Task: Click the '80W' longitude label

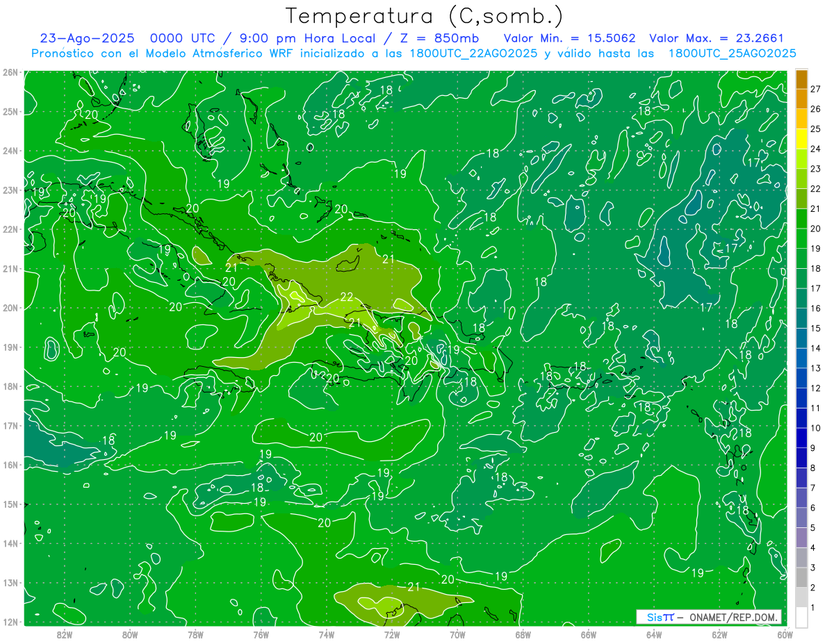Action: click(130, 634)
